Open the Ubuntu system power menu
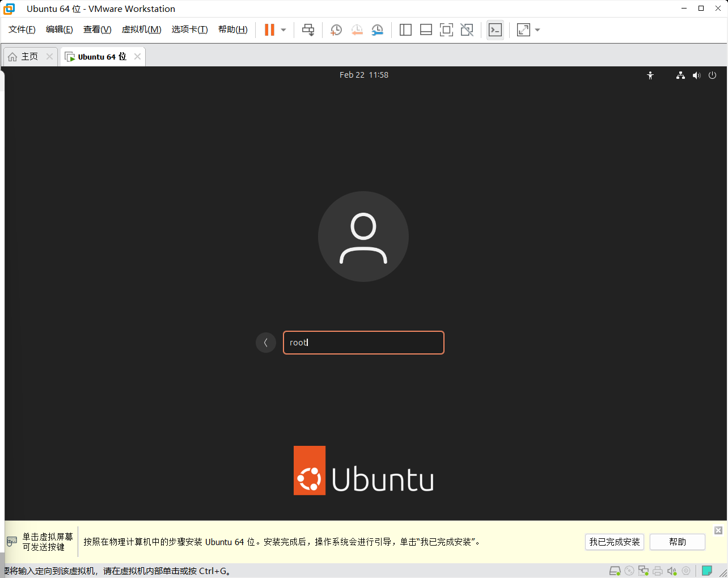This screenshot has height=578, width=728. [712, 75]
